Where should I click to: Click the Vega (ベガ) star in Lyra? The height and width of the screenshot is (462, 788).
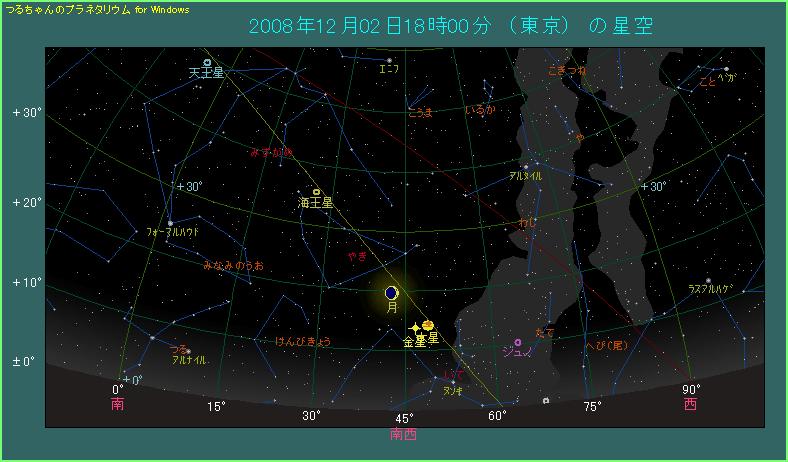click(x=726, y=69)
